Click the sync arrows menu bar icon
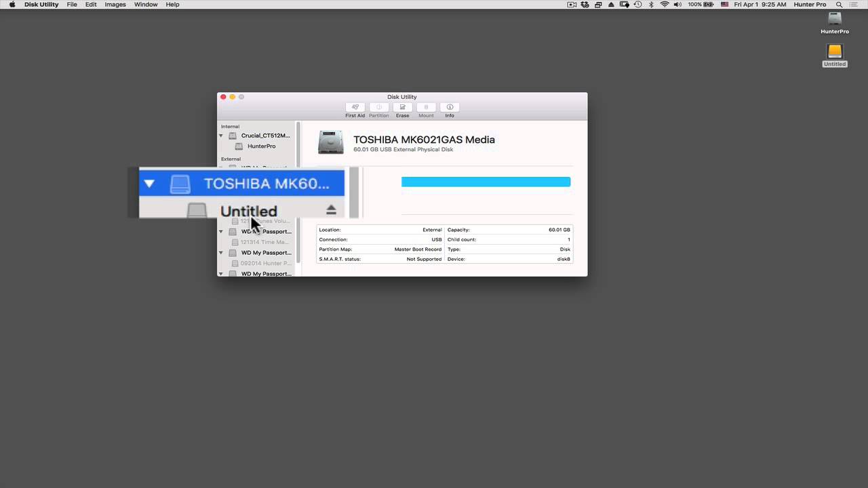The image size is (868, 488). click(x=585, y=5)
